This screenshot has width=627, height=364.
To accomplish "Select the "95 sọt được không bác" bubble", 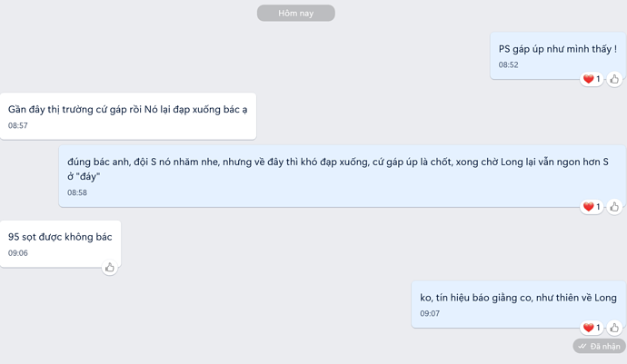I will [60, 244].
